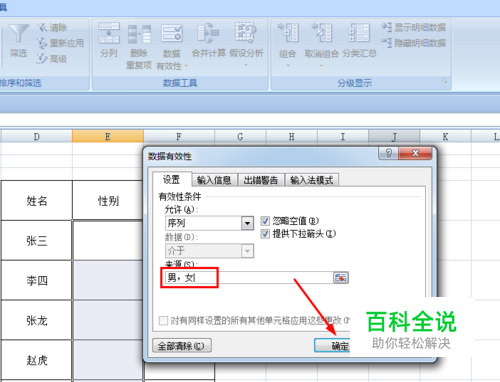Open the outline (分级显示) dialog launcher
500x382 pixels.
click(445, 81)
